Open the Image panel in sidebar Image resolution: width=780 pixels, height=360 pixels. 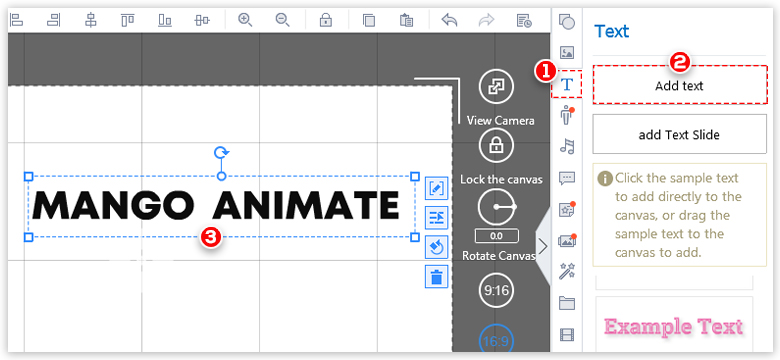point(567,52)
